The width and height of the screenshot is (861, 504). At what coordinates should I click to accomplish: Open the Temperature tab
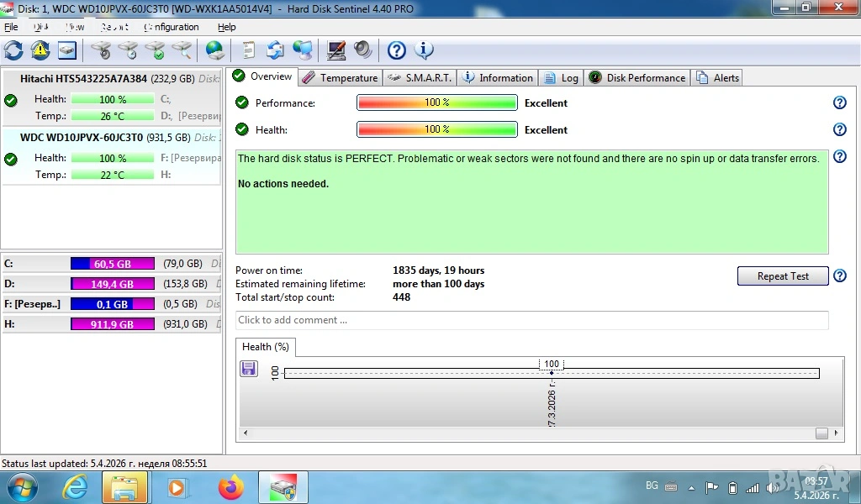click(340, 78)
